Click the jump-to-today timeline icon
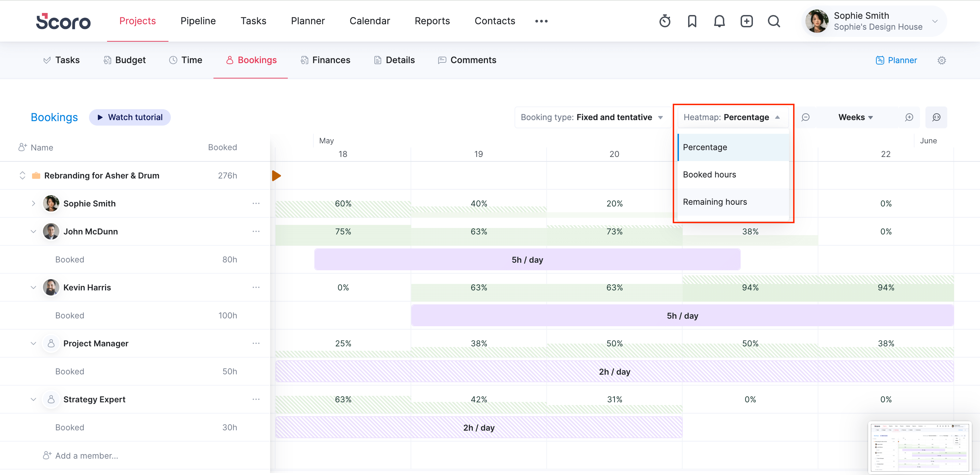The width and height of the screenshot is (980, 475). coord(936,117)
